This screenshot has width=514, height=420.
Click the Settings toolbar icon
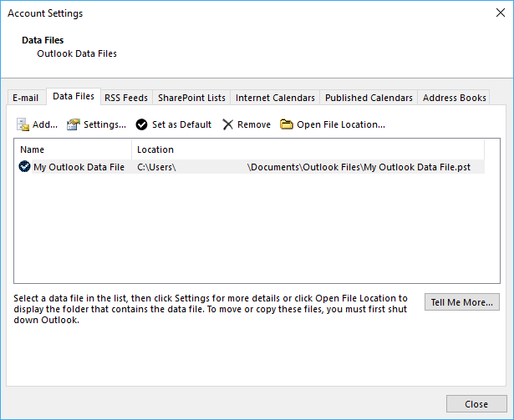pos(74,124)
